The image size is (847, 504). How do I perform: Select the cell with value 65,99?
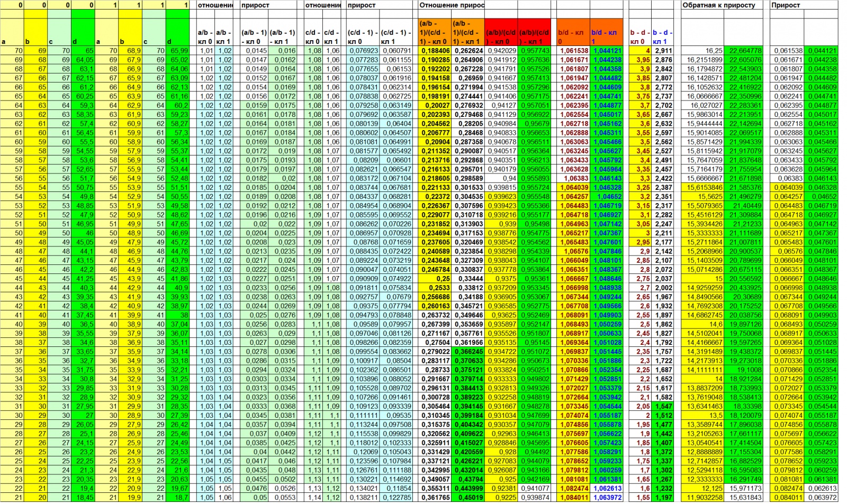(x=177, y=51)
